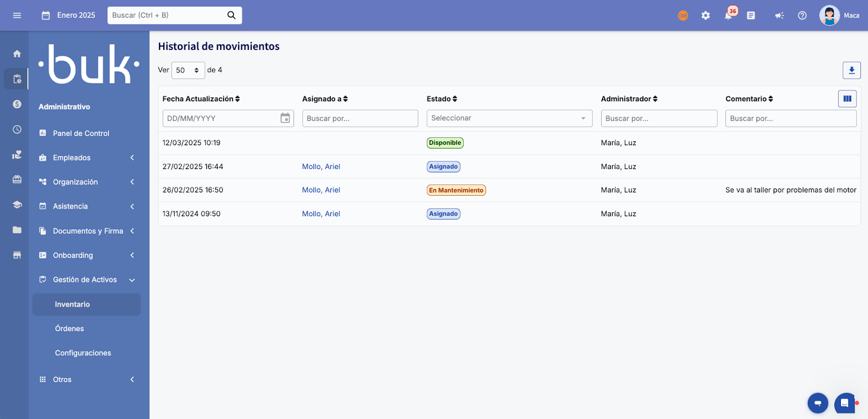Open Órdenes in the sidebar

[x=69, y=328]
